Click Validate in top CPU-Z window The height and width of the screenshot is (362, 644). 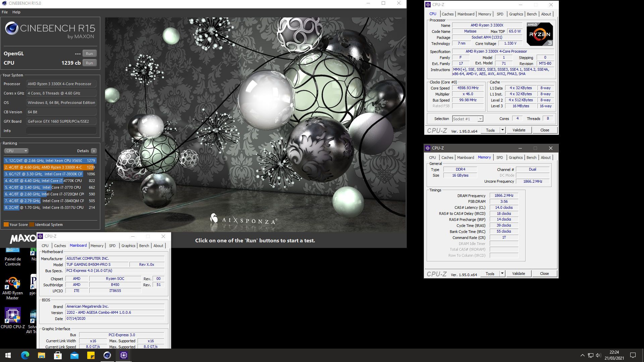[x=519, y=130]
